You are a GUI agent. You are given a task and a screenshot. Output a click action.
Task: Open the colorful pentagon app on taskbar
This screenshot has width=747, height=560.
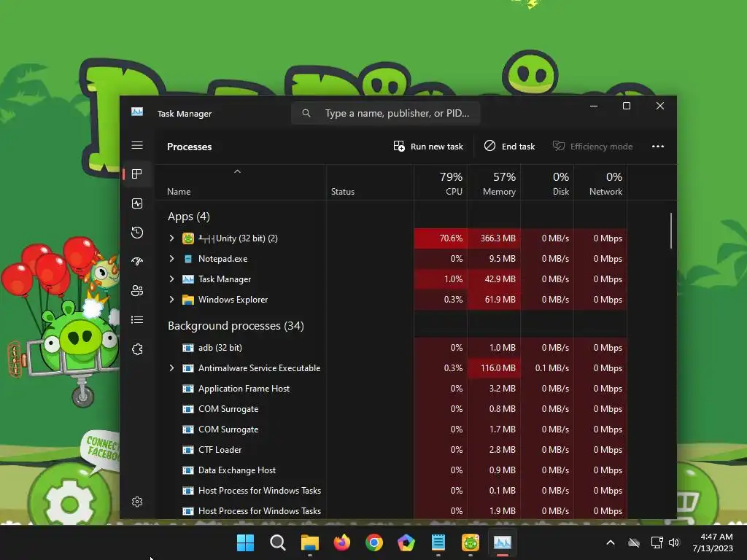[x=406, y=542]
